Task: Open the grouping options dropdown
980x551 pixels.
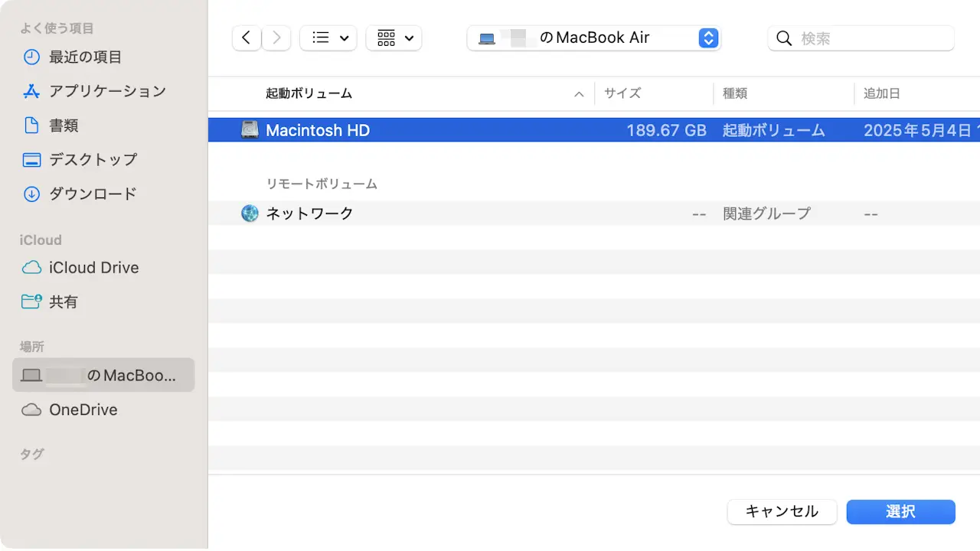Action: pyautogui.click(x=394, y=37)
